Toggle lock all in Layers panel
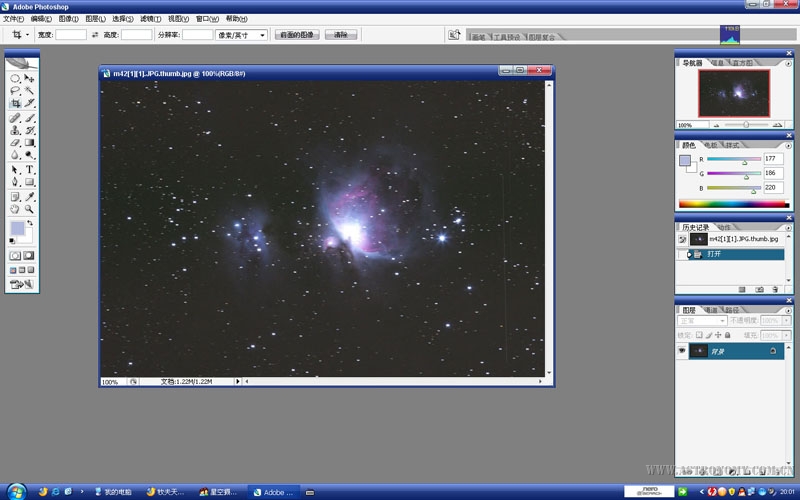This screenshot has width=800, height=500. point(728,335)
